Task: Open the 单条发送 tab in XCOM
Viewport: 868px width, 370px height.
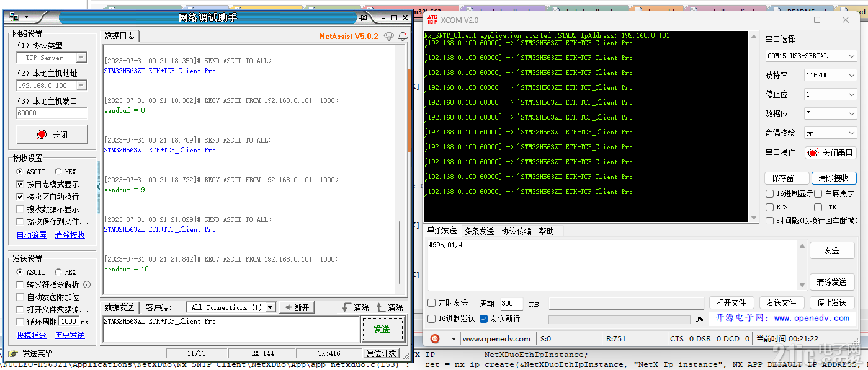Action: pyautogui.click(x=442, y=231)
